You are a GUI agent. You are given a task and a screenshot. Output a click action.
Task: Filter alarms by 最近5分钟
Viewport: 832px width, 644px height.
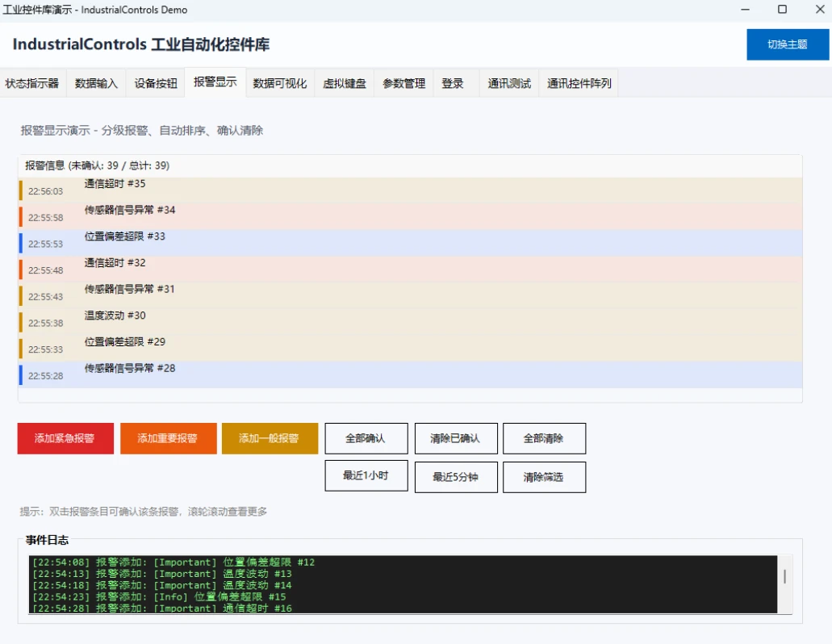coord(456,477)
